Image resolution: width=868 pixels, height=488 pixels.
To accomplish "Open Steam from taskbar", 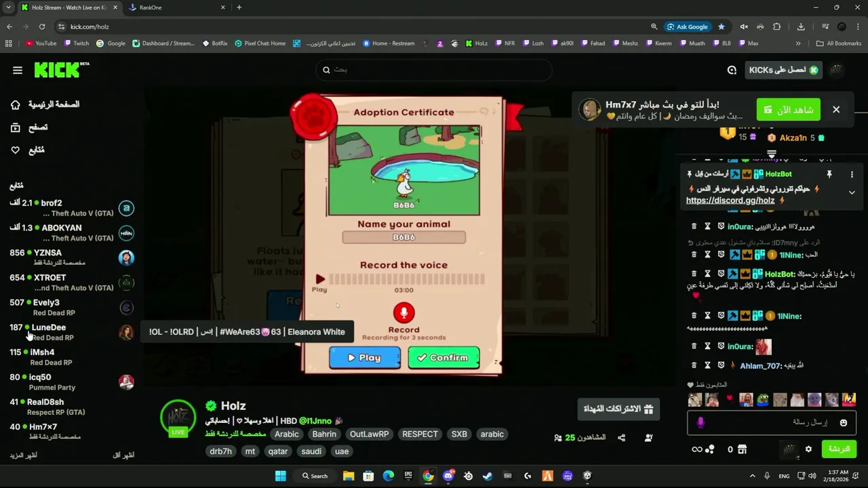I will 488,476.
